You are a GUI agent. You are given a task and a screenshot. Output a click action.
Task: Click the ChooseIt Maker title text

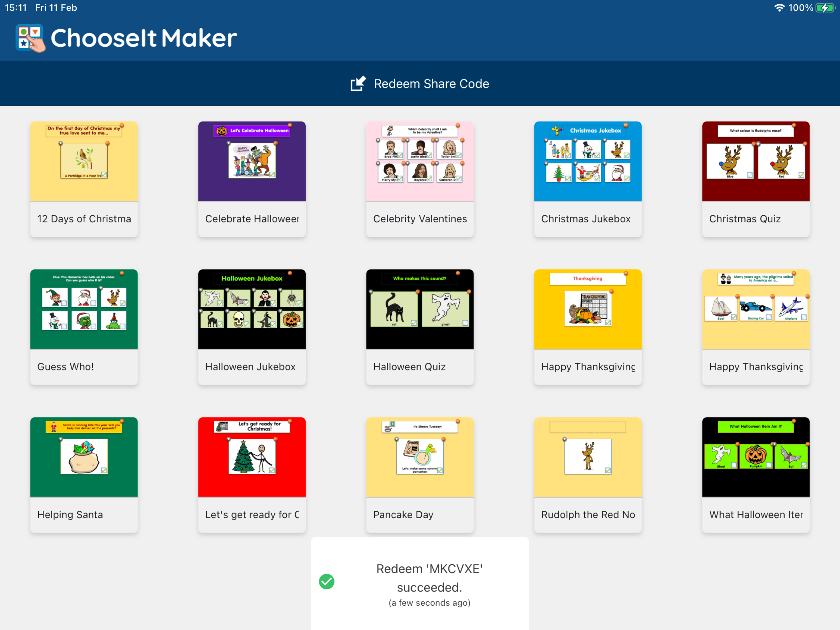point(144,38)
